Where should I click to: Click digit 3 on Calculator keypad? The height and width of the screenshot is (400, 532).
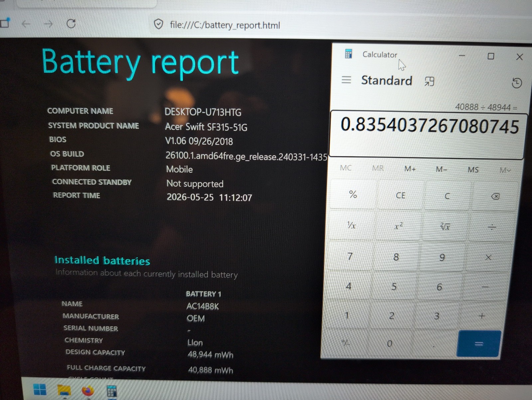(437, 316)
